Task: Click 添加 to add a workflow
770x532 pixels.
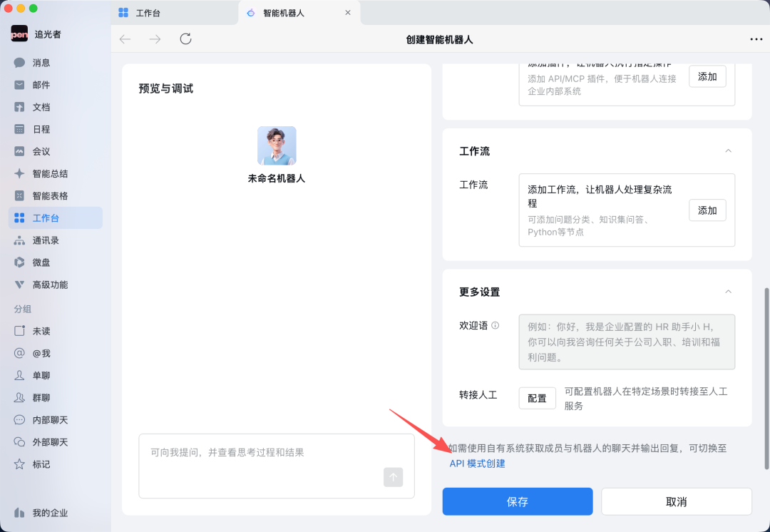Action: coord(707,210)
